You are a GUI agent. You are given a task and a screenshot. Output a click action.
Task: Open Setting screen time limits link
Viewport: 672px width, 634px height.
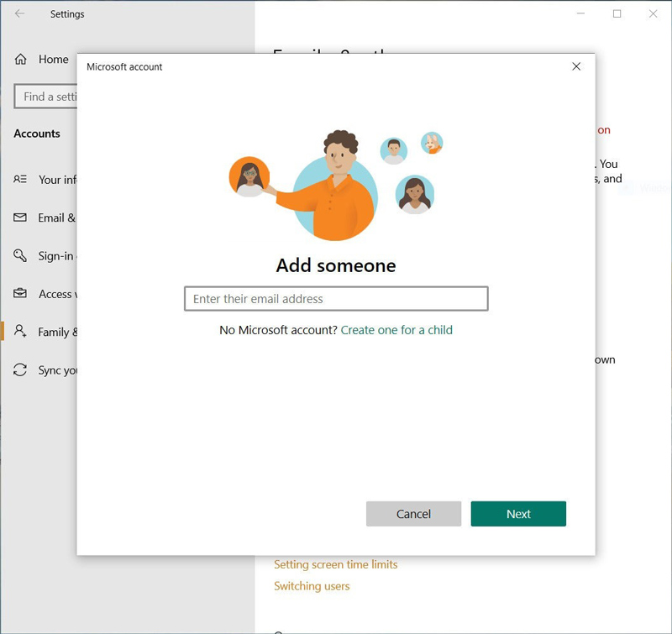click(x=335, y=564)
